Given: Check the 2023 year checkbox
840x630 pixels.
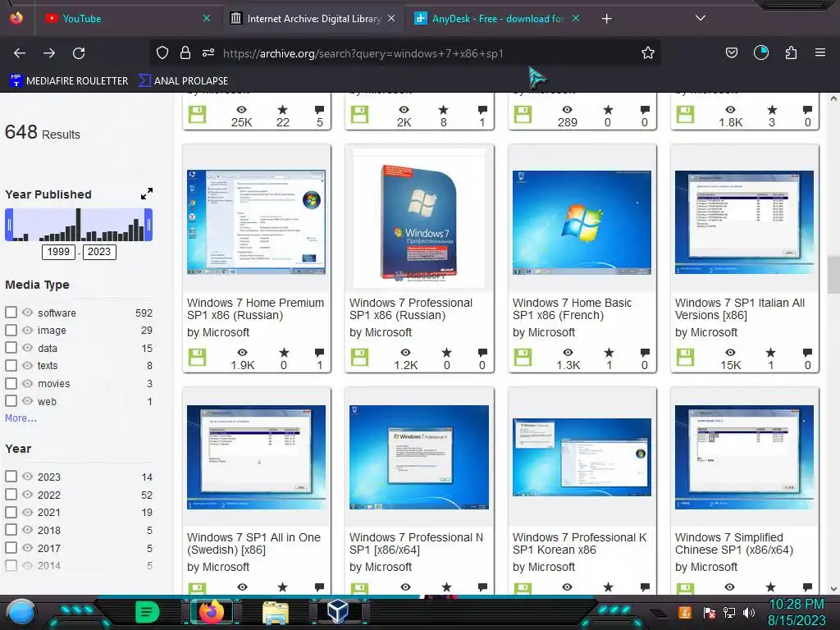Looking at the screenshot, I should tap(11, 477).
